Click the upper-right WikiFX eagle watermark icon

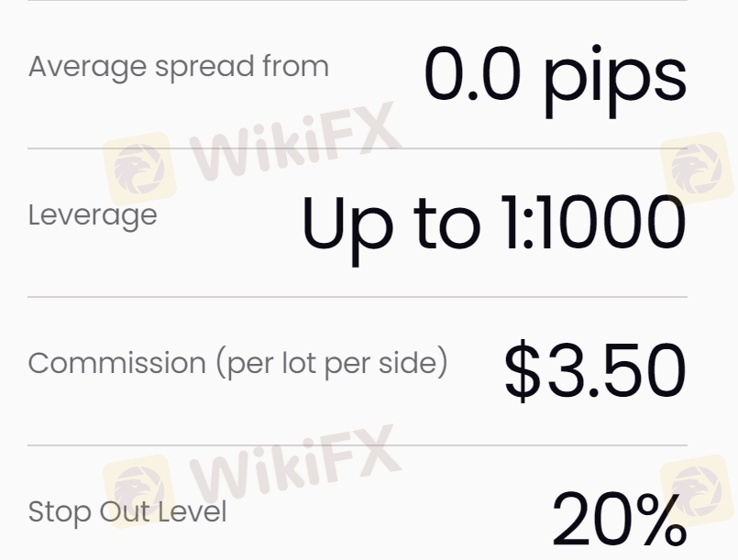coord(697,169)
